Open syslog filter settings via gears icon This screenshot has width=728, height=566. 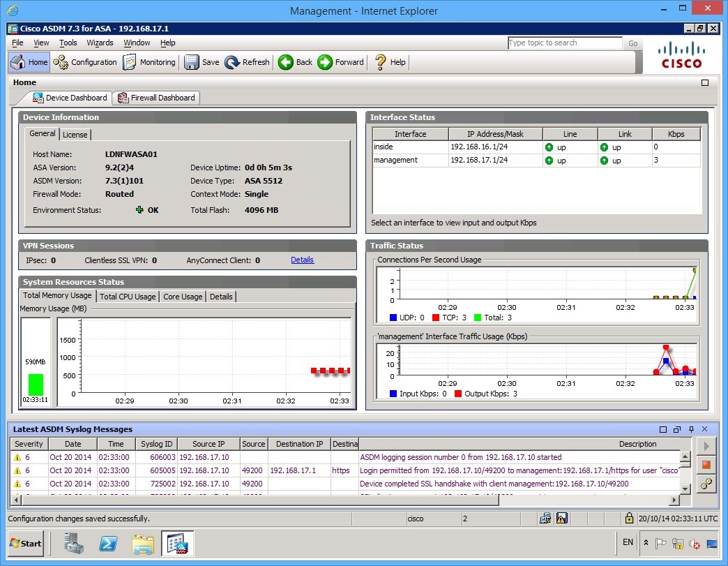pyautogui.click(x=706, y=483)
